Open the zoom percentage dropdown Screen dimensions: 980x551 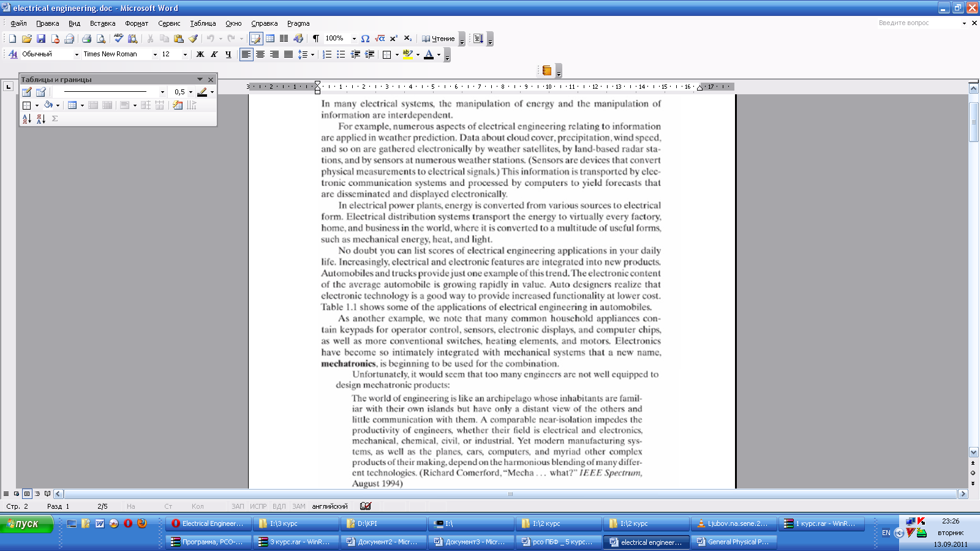point(354,39)
